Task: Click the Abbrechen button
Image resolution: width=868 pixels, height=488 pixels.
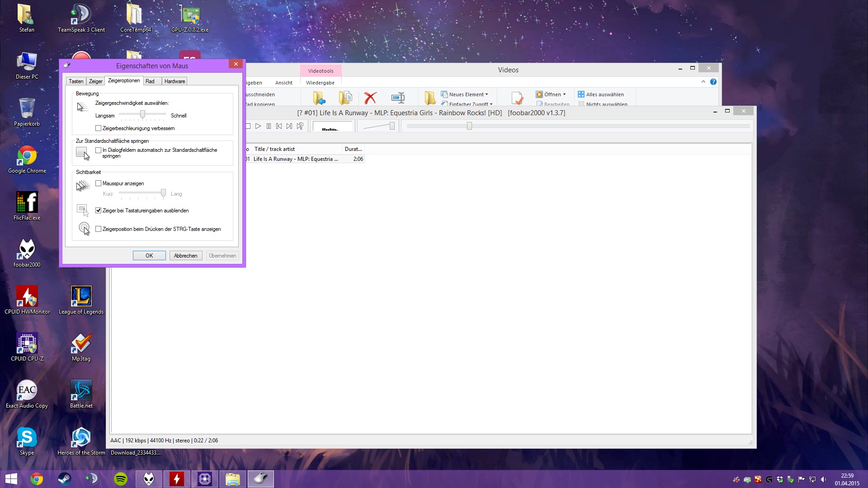Action: [185, 256]
